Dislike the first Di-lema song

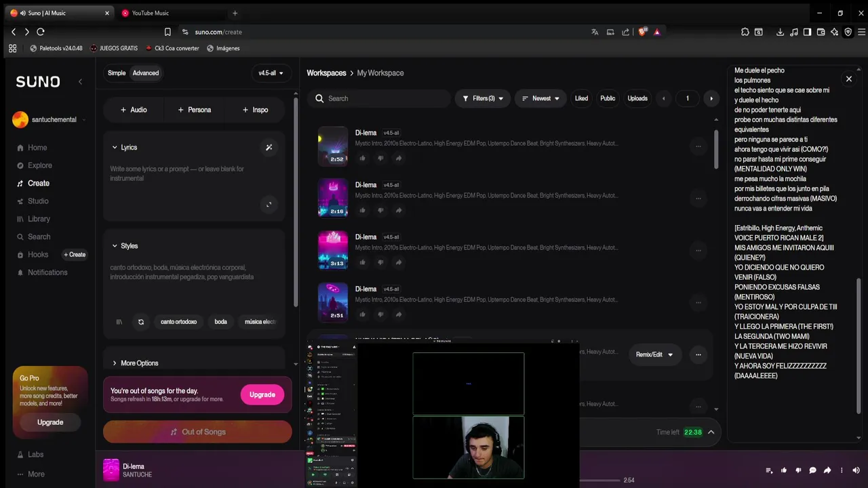click(x=380, y=158)
